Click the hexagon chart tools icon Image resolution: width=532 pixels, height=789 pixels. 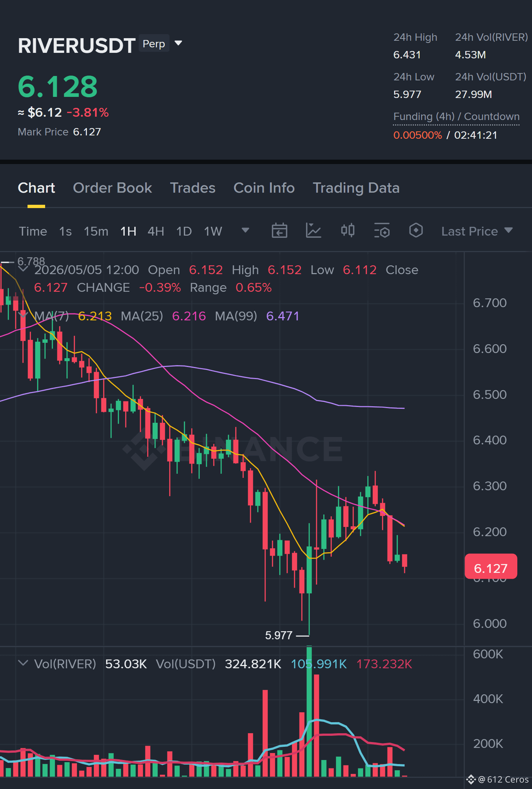(416, 230)
